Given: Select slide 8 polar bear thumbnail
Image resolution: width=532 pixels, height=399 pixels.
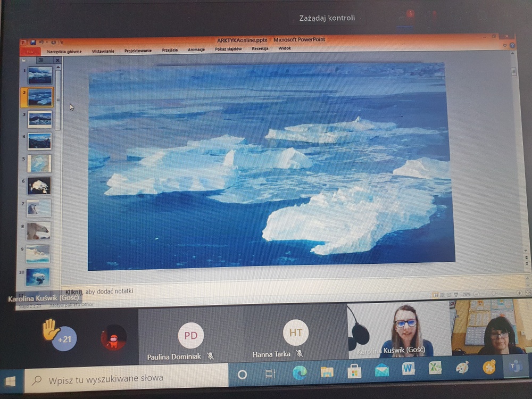Looking at the screenshot, I should point(38,231).
